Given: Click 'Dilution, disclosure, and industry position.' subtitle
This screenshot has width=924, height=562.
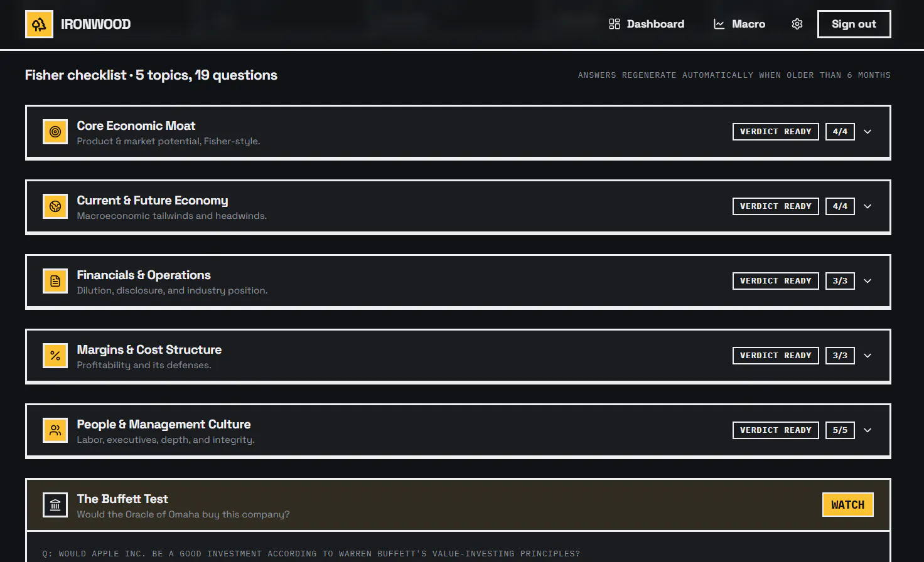Looking at the screenshot, I should click(x=172, y=290).
